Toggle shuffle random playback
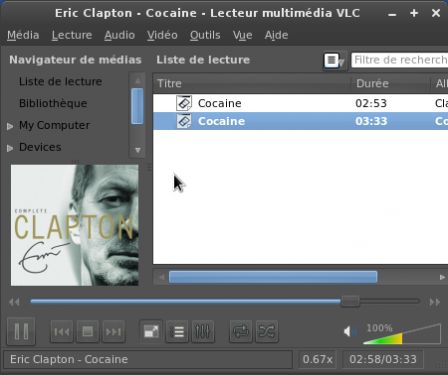 click(267, 332)
